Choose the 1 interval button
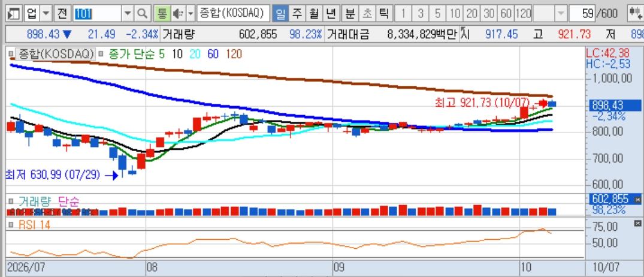 pyautogui.click(x=403, y=14)
